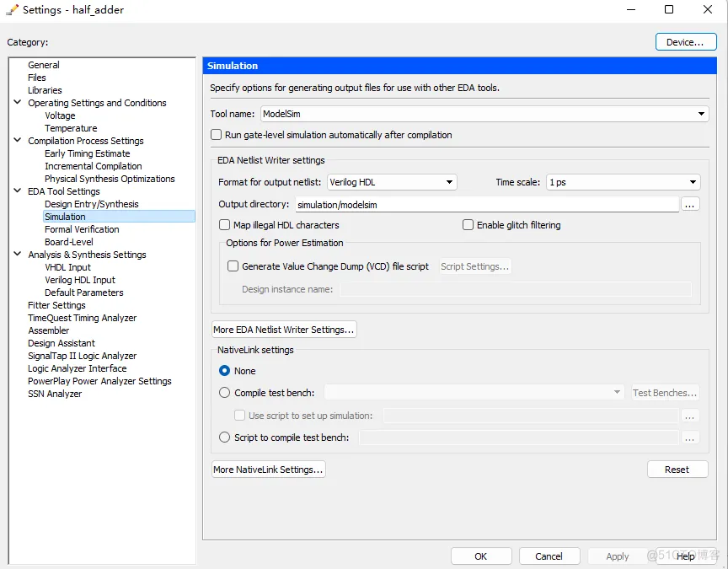
Task: Go to Libraries category
Action: pos(45,90)
